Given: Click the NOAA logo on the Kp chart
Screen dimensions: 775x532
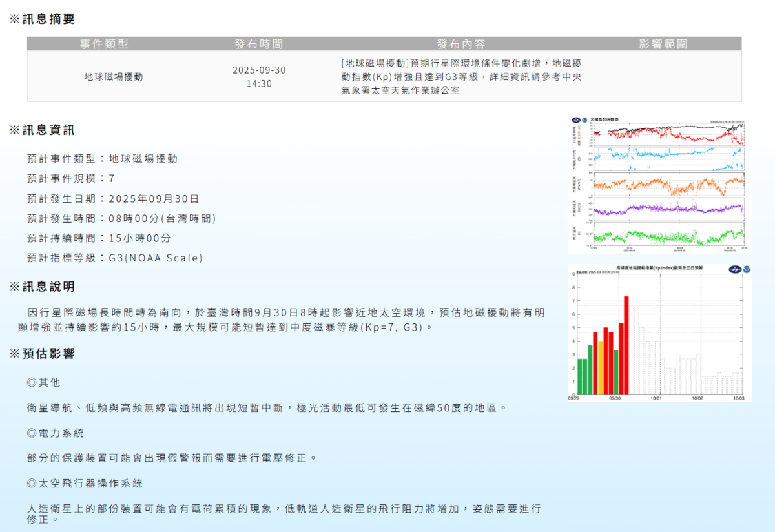Looking at the screenshot, I should pyautogui.click(x=747, y=269).
